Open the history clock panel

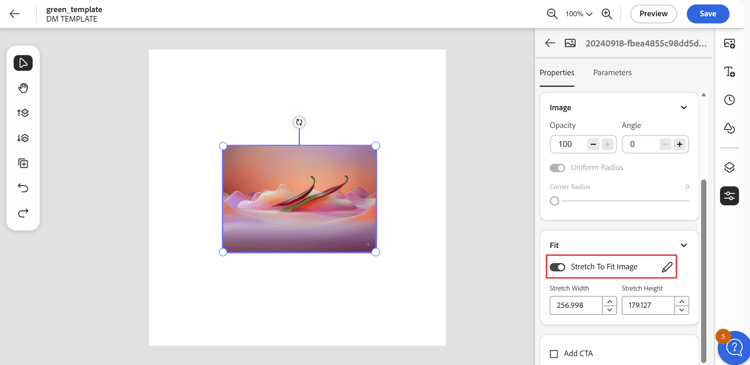pos(729,100)
